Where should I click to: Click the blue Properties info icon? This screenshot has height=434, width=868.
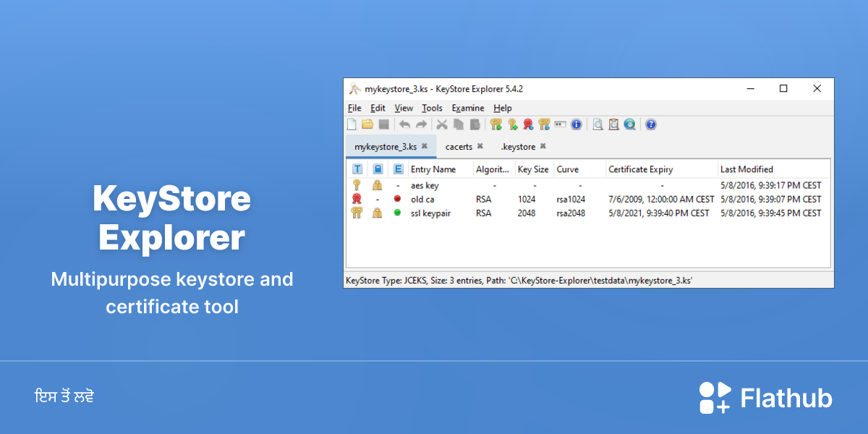tap(576, 124)
